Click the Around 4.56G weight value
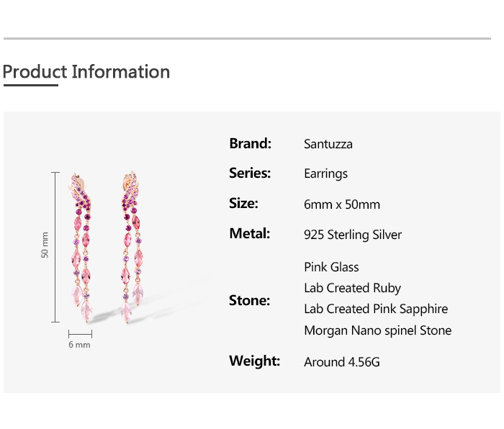 tap(342, 362)
